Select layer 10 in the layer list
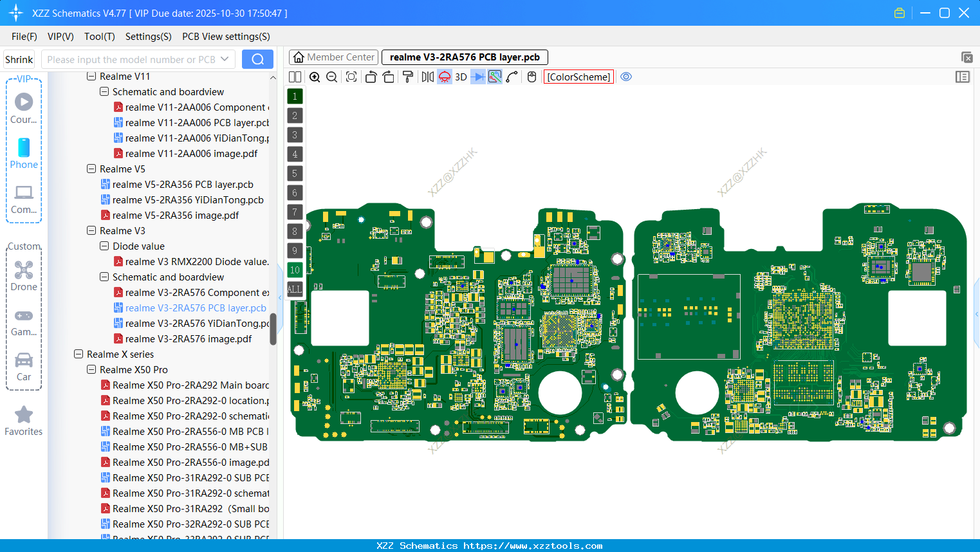This screenshot has width=980, height=552. (295, 270)
